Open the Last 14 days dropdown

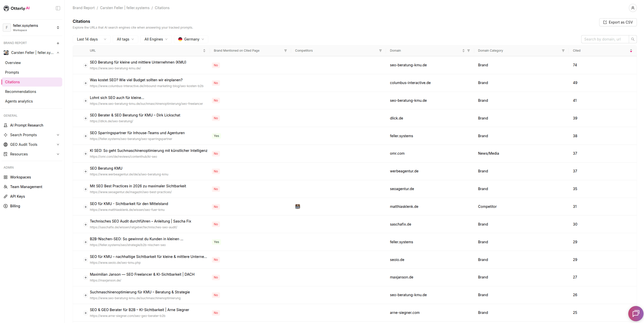coord(92,39)
